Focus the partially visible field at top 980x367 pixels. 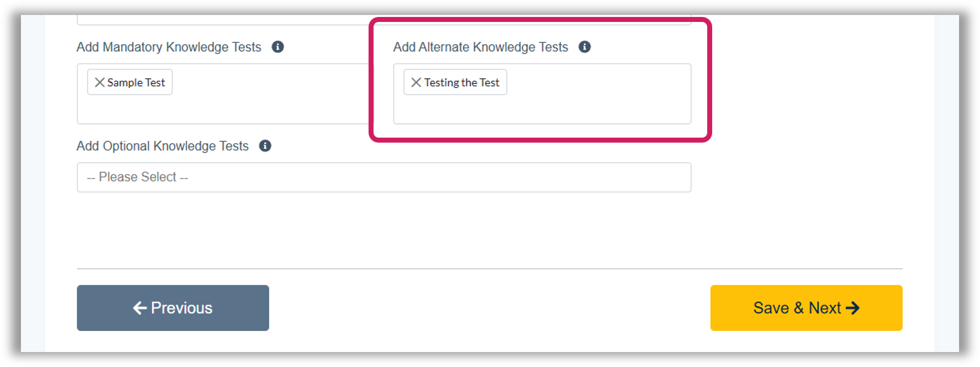(x=384, y=20)
